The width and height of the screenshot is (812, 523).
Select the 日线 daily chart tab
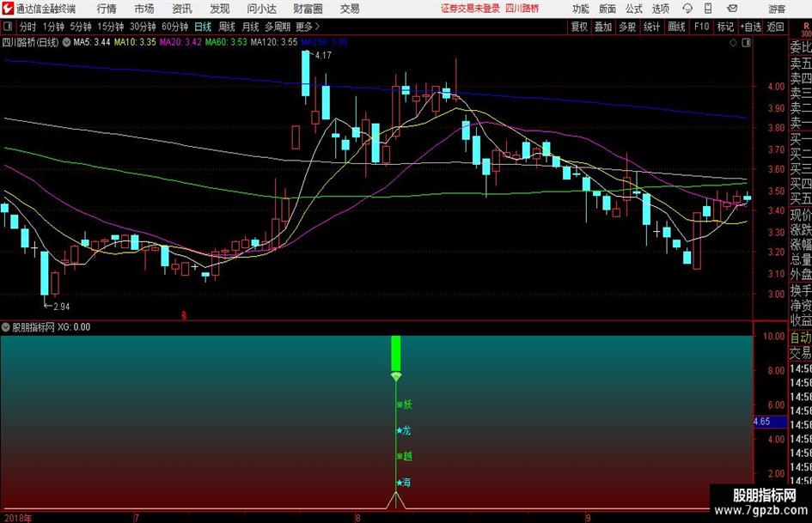tap(203, 27)
